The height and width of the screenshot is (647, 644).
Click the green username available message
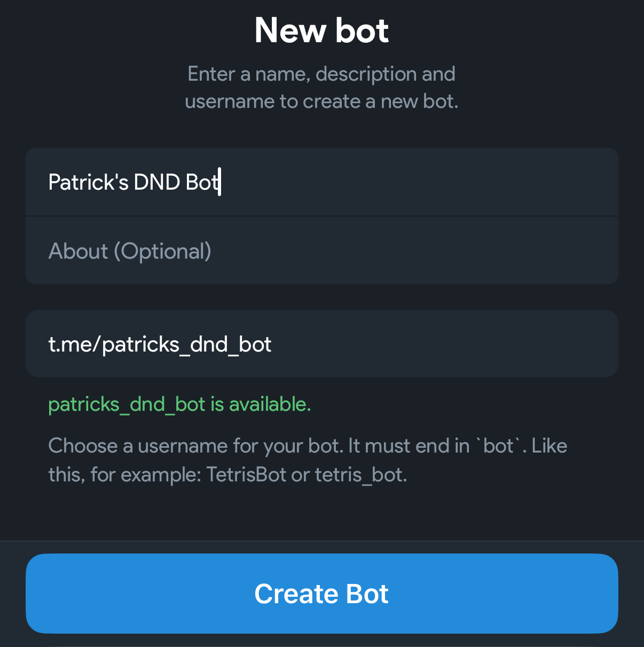pos(179,404)
